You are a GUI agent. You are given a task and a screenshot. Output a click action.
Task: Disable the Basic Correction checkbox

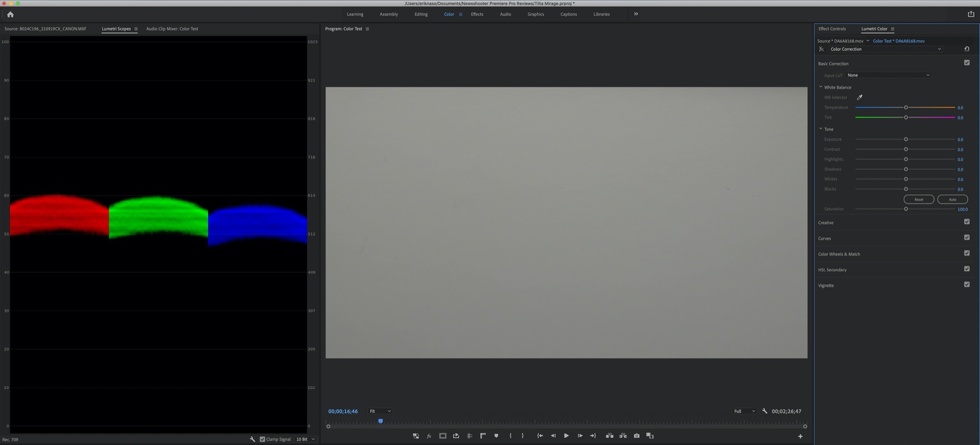967,63
